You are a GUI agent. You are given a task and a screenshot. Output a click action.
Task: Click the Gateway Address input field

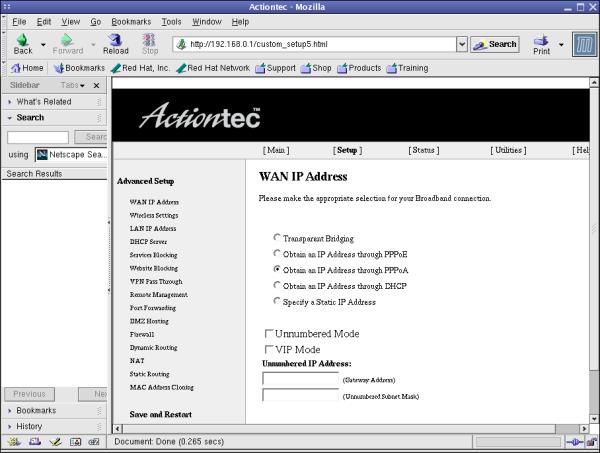300,379
